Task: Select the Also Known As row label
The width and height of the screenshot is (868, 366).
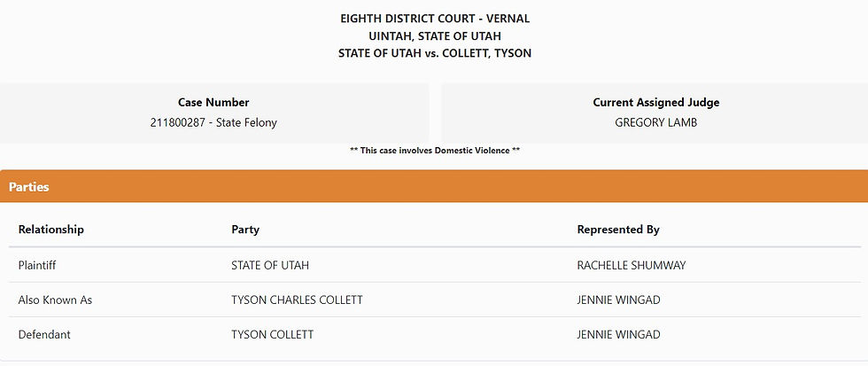Action: [x=55, y=300]
